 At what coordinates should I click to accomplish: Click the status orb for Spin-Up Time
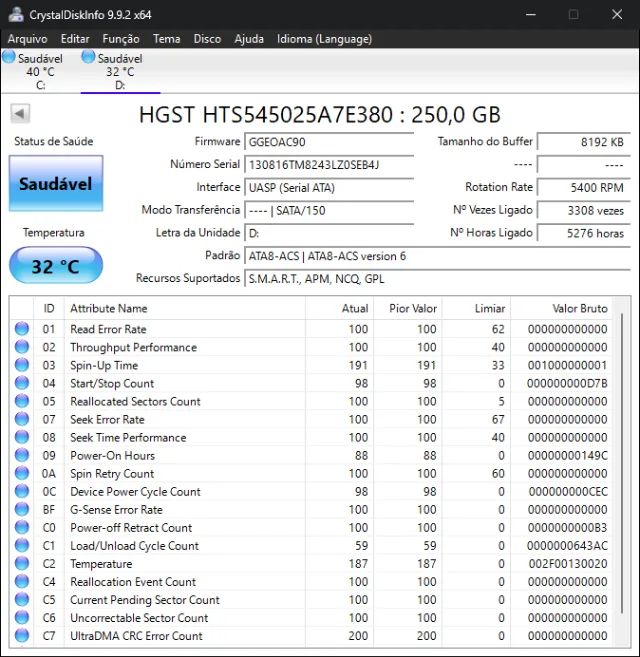point(22,365)
